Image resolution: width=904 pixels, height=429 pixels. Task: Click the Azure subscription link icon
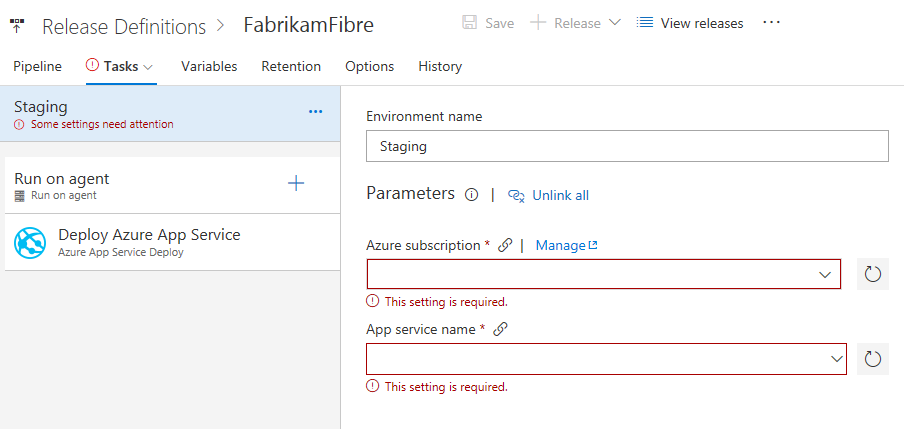(504, 246)
